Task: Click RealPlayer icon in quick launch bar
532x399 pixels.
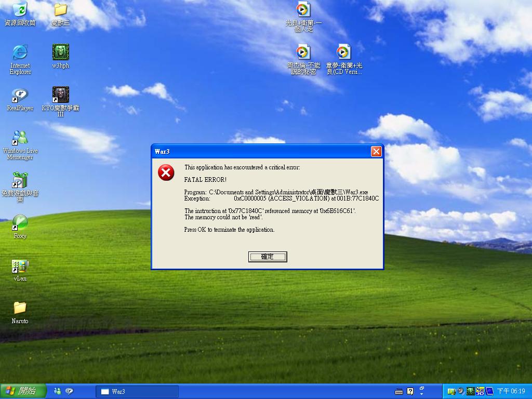Action: click(70, 391)
